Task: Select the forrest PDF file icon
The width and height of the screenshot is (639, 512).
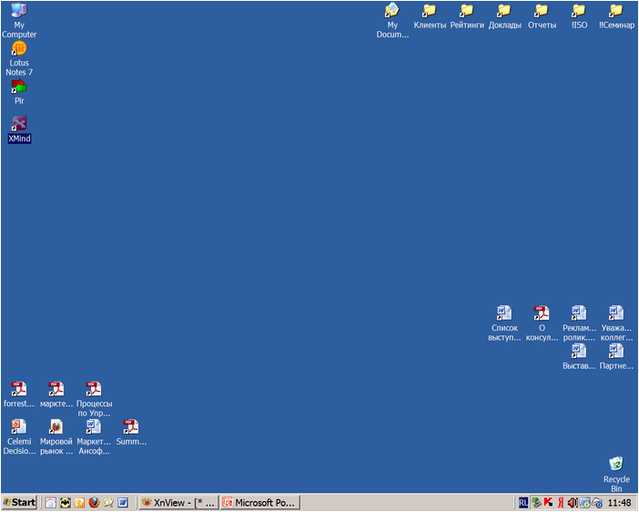Action: tap(19, 389)
